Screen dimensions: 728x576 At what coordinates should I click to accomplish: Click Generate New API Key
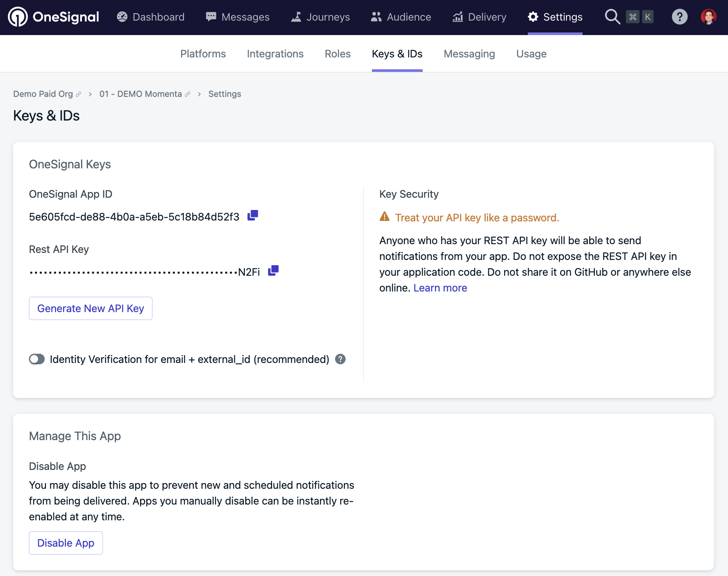click(91, 308)
